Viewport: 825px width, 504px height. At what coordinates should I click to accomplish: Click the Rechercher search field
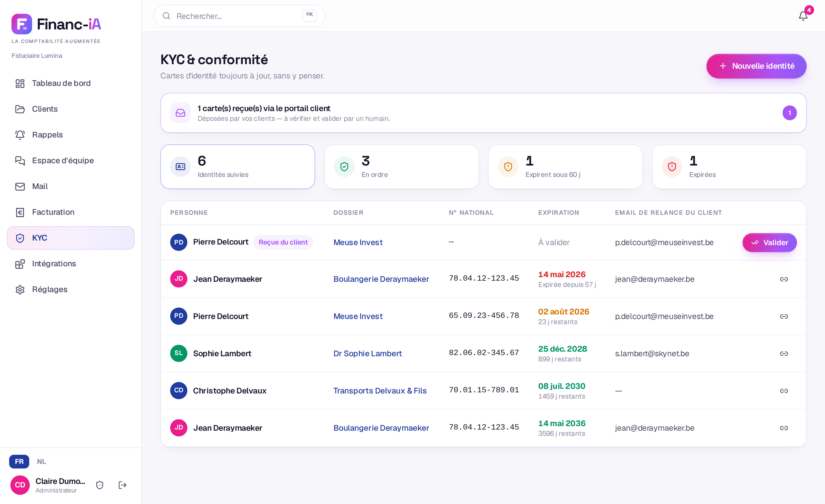[x=239, y=16]
